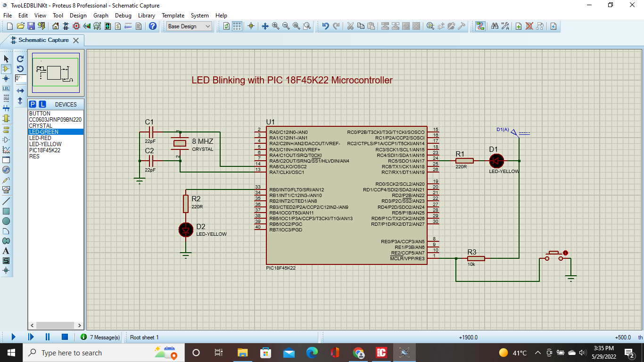Image resolution: width=644 pixels, height=362 pixels.
Task: Remove the sheet with the red X icon
Action: click(x=529, y=26)
